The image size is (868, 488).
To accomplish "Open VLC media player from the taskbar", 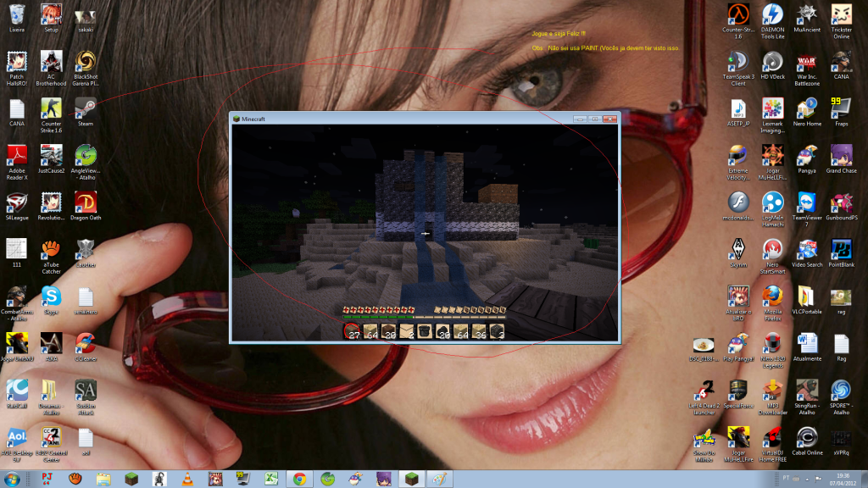I will pos(186,478).
